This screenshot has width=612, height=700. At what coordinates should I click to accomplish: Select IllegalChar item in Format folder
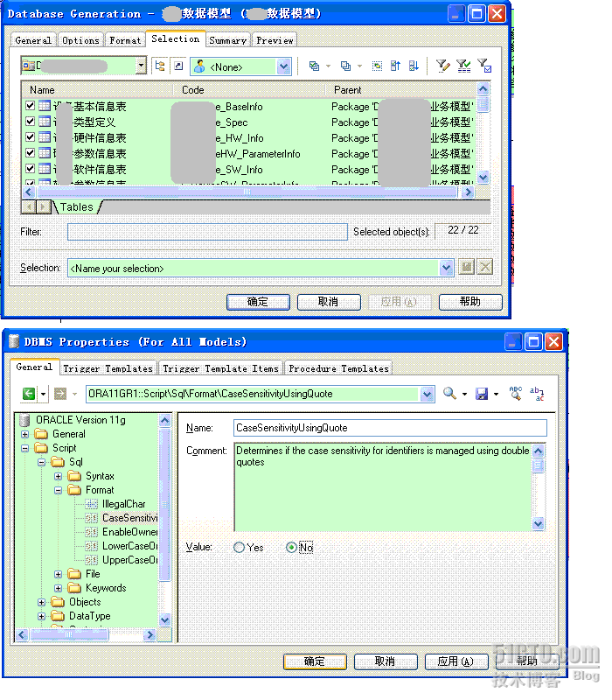click(124, 504)
